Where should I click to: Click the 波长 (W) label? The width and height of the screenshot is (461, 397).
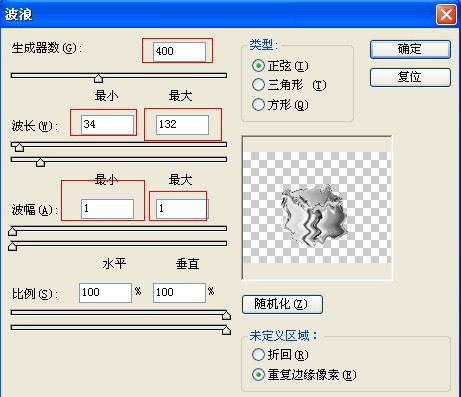(34, 126)
